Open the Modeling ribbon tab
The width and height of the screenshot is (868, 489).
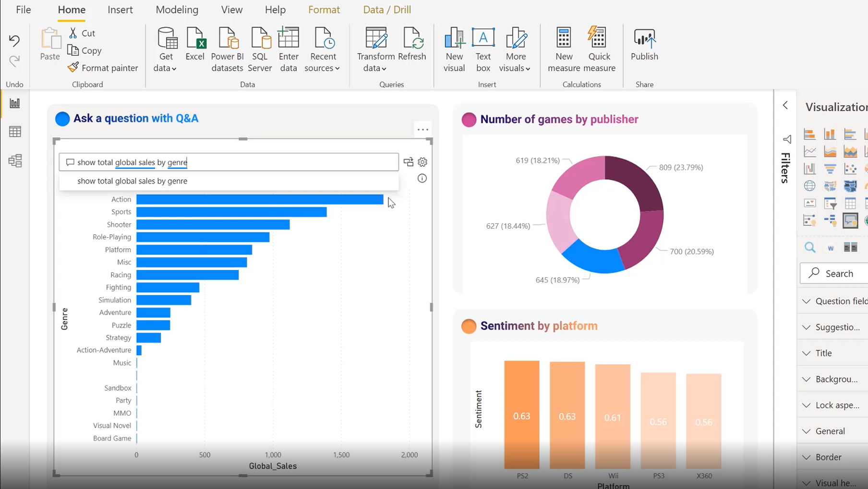tap(177, 10)
